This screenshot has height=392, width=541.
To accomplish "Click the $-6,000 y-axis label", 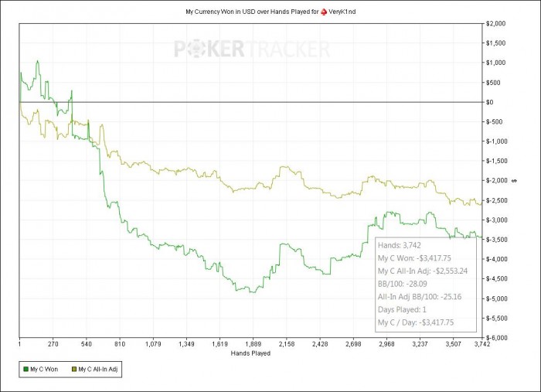I will click(496, 338).
